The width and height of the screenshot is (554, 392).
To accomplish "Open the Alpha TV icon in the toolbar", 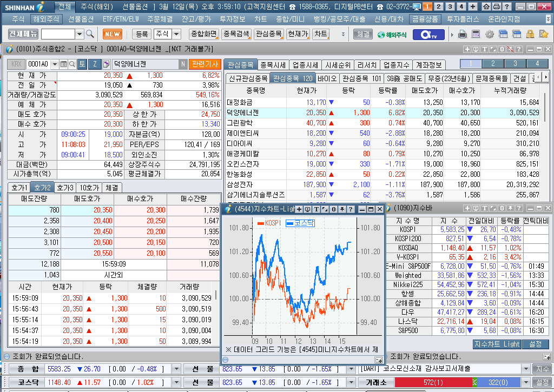I will [x=428, y=35].
